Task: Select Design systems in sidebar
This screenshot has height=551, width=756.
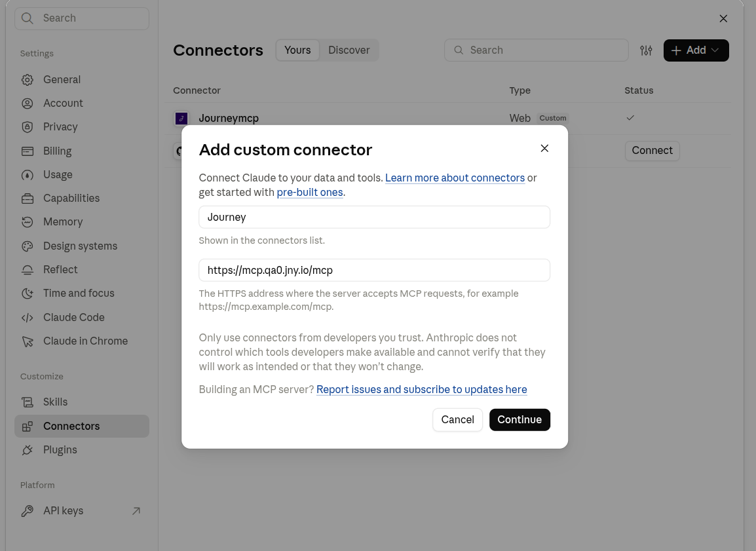Action: (x=81, y=246)
